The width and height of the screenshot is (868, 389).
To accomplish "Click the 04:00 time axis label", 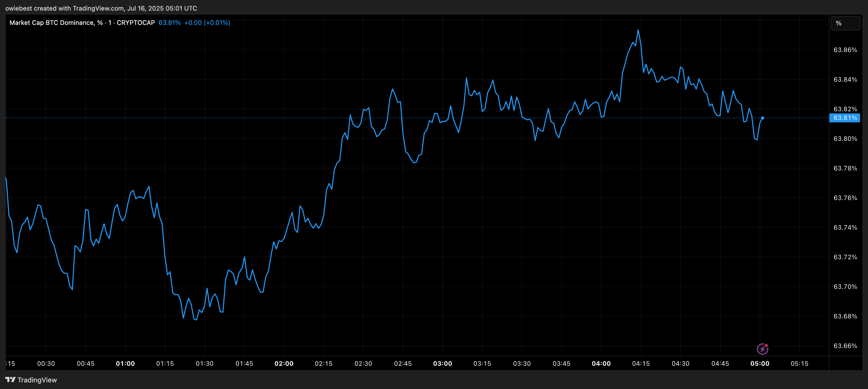I will coord(601,363).
